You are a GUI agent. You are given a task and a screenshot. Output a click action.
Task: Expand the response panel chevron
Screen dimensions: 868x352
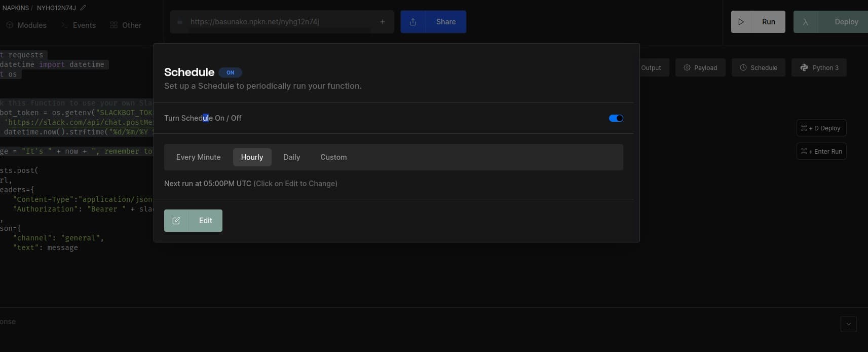(x=848, y=324)
